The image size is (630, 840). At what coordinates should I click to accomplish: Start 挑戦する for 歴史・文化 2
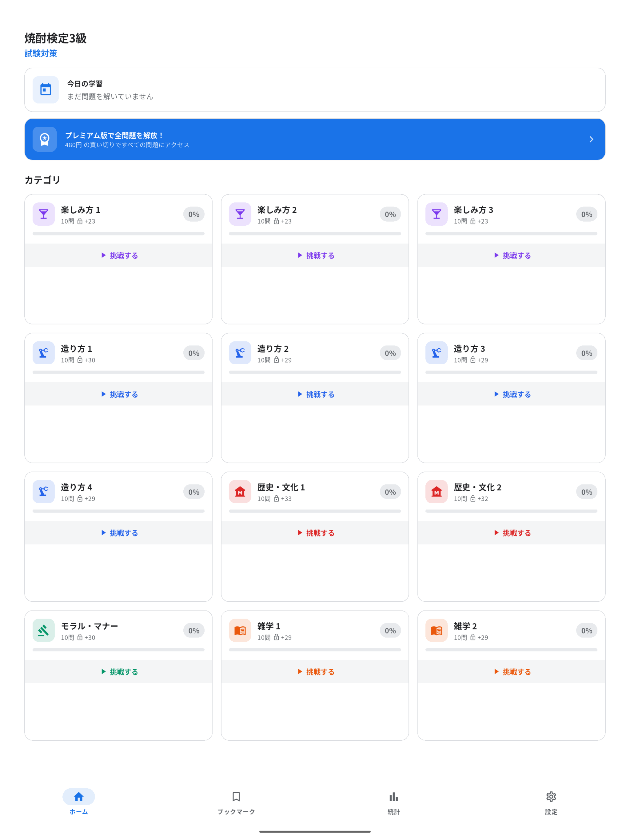tap(512, 533)
